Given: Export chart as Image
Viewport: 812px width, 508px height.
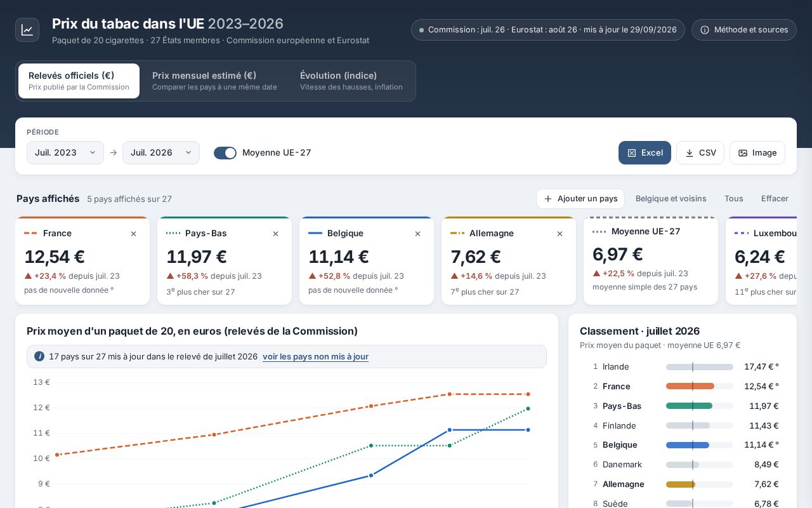Looking at the screenshot, I should (757, 153).
